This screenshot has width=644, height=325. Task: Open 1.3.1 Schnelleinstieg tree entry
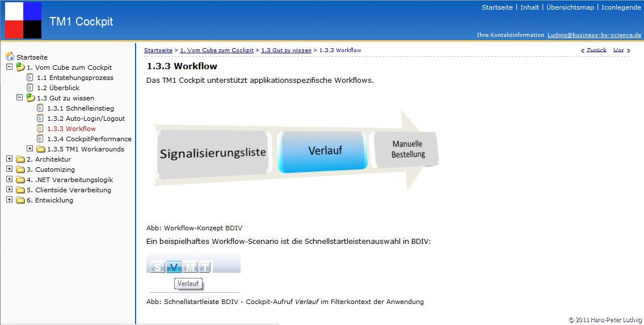(x=81, y=108)
